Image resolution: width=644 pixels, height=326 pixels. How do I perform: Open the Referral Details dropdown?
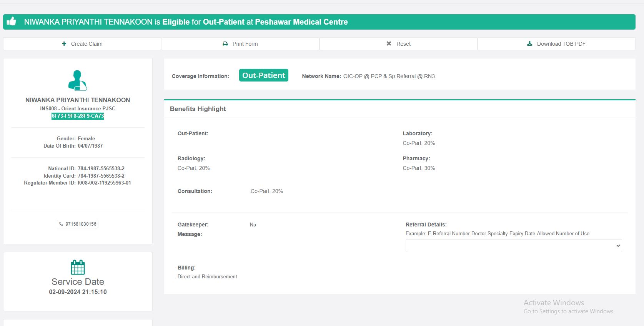point(513,246)
